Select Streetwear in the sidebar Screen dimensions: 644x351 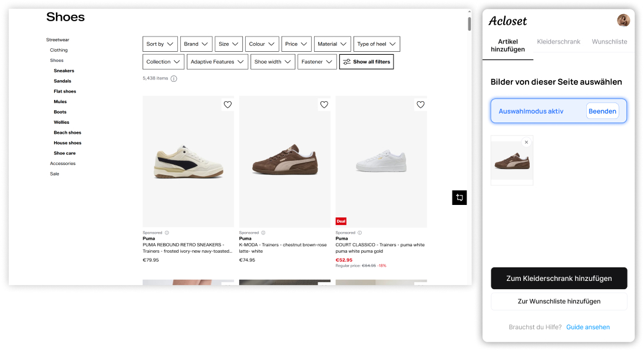(58, 40)
